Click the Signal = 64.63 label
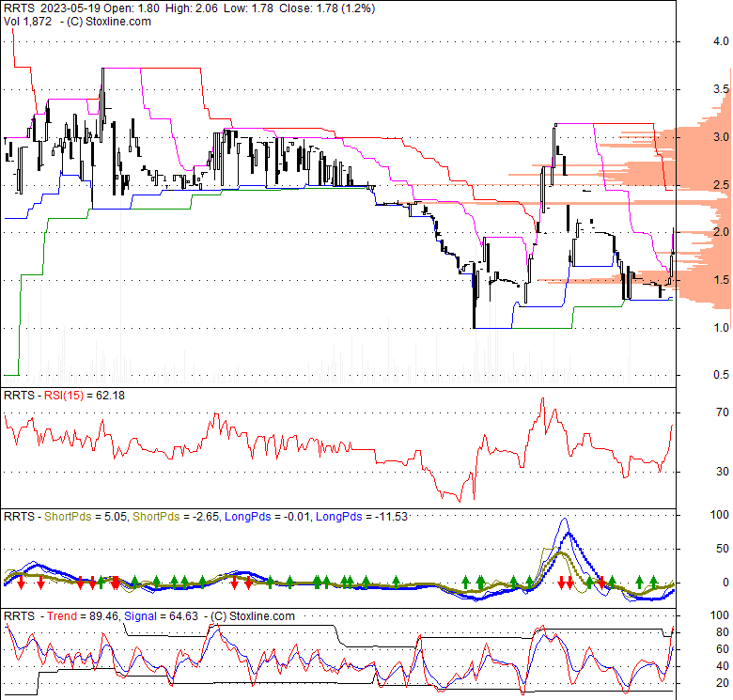The width and height of the screenshot is (733, 700). point(162,616)
